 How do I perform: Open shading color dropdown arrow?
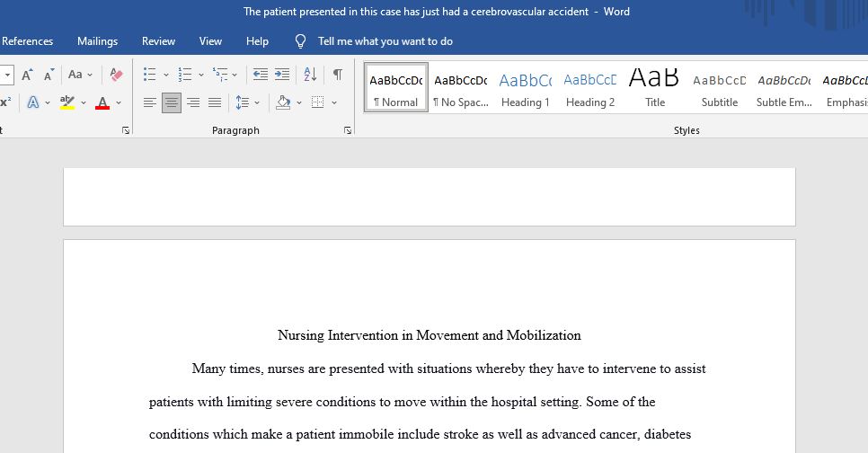click(299, 102)
